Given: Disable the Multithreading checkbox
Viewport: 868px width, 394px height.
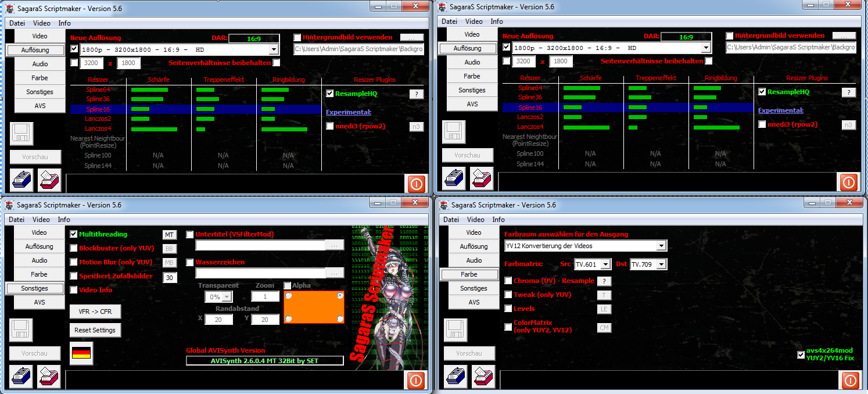Looking at the screenshot, I should [74, 234].
